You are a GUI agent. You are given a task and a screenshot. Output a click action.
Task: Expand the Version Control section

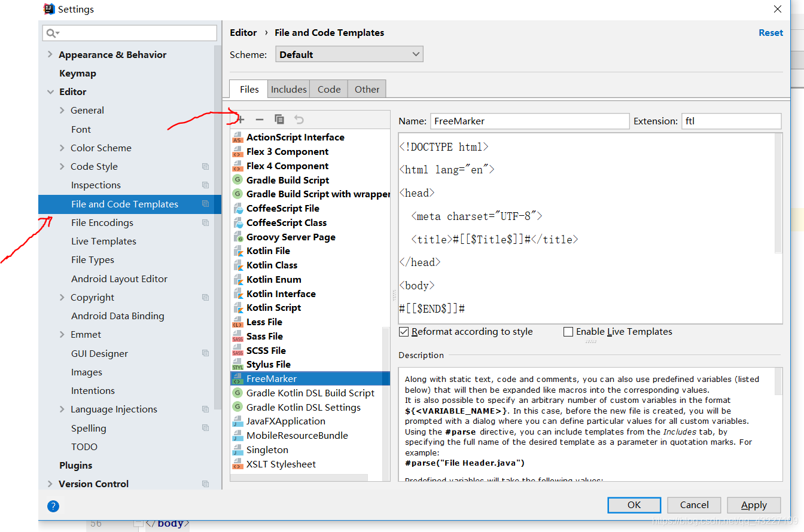point(50,484)
